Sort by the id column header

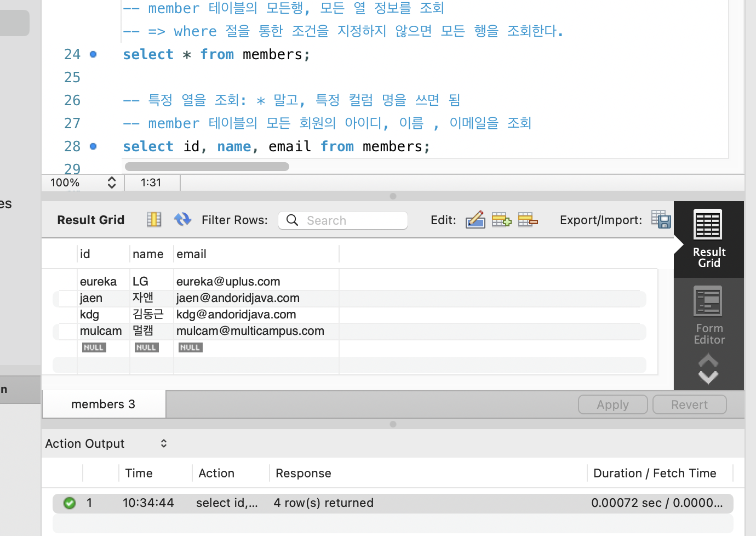pyautogui.click(x=104, y=254)
